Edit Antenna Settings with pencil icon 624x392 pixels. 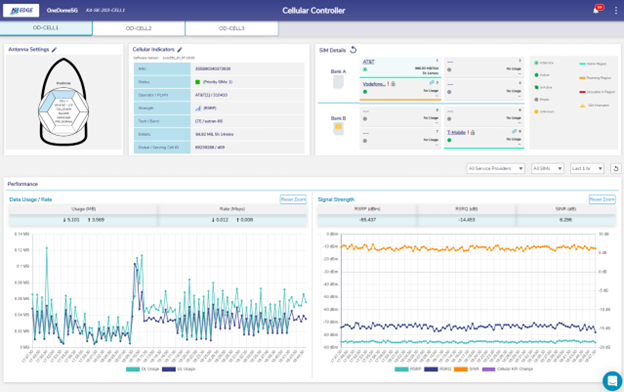pyautogui.click(x=55, y=50)
